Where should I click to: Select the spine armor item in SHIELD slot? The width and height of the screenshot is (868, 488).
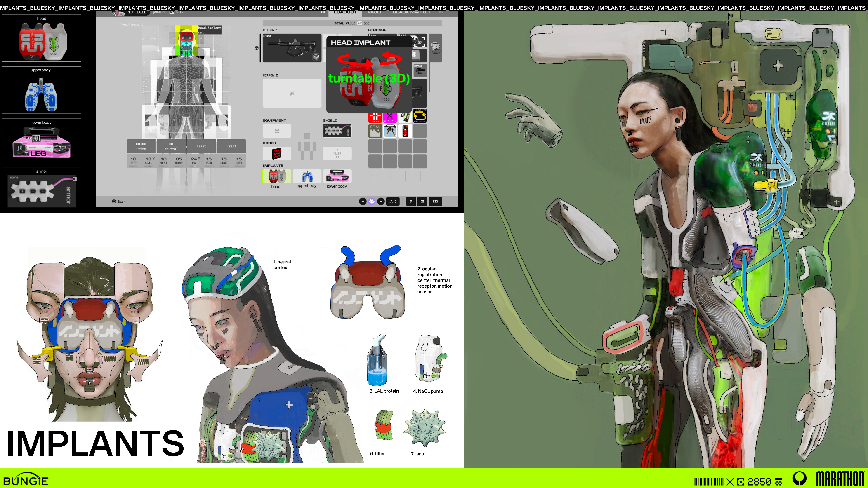pyautogui.click(x=337, y=131)
